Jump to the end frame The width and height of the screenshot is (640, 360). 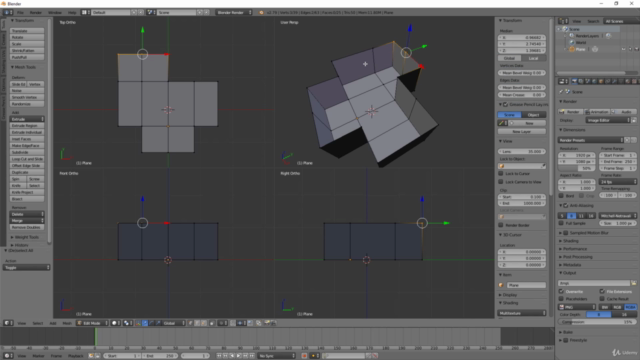point(252,356)
